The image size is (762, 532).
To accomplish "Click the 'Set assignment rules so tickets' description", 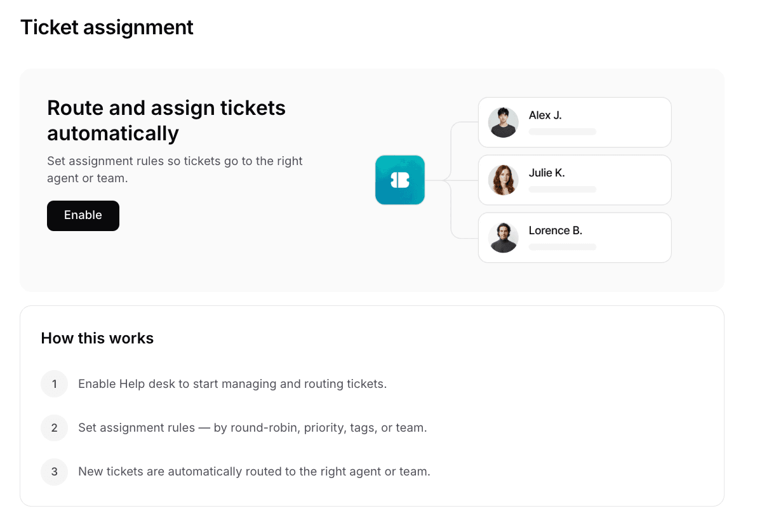I will point(175,170).
